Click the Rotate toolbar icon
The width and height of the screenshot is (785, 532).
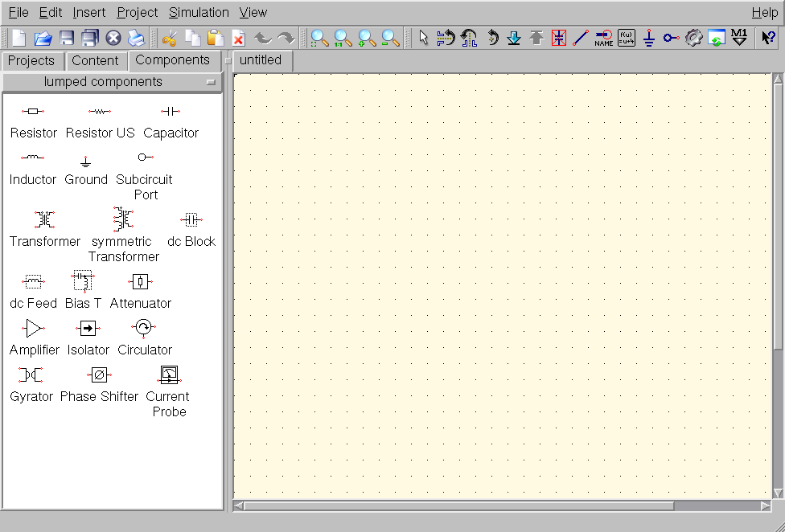(491, 38)
